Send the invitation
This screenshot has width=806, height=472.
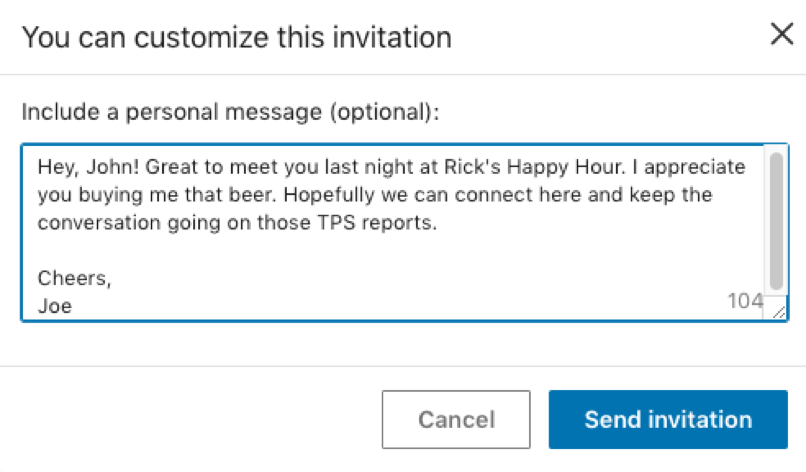click(667, 419)
